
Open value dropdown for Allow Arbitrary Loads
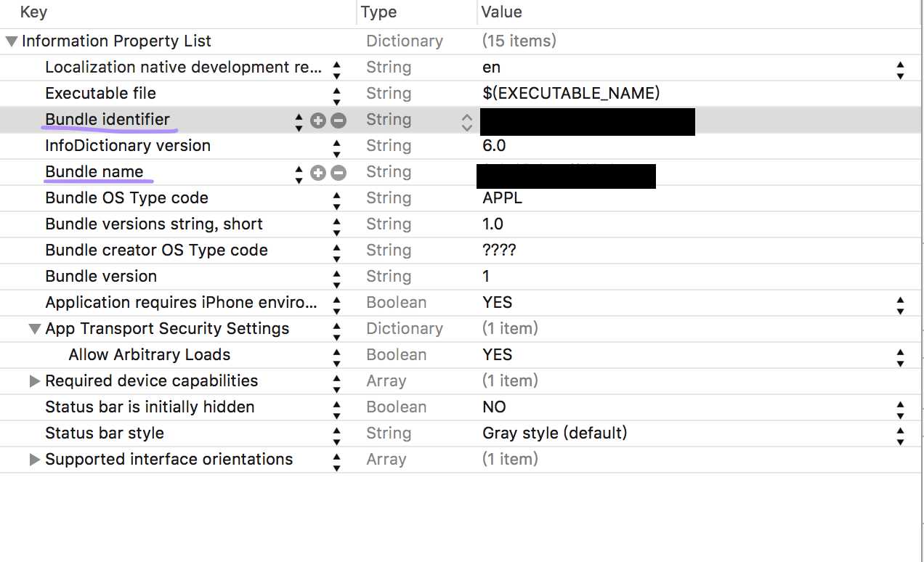coord(900,356)
